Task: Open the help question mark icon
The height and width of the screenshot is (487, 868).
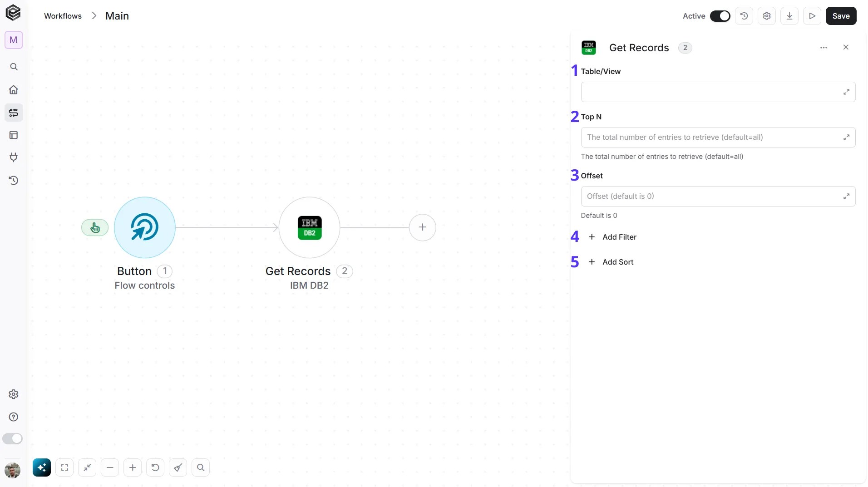Action: [14, 417]
